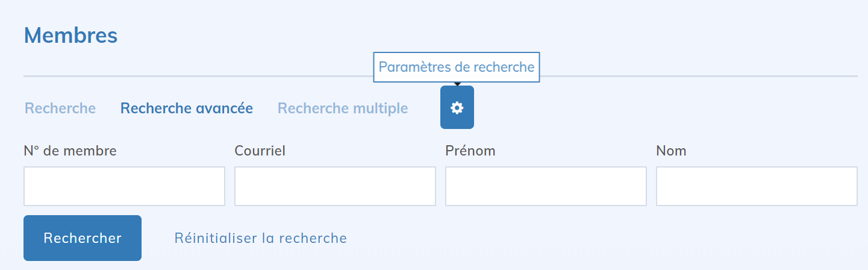Image resolution: width=868 pixels, height=270 pixels.
Task: Click the Réinitialiser la recherche link
Action: pos(261,238)
